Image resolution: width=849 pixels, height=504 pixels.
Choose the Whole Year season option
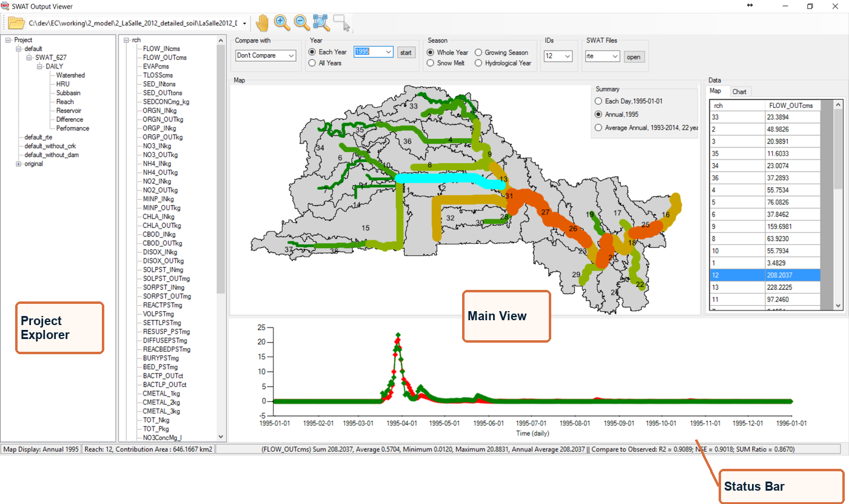tap(430, 52)
